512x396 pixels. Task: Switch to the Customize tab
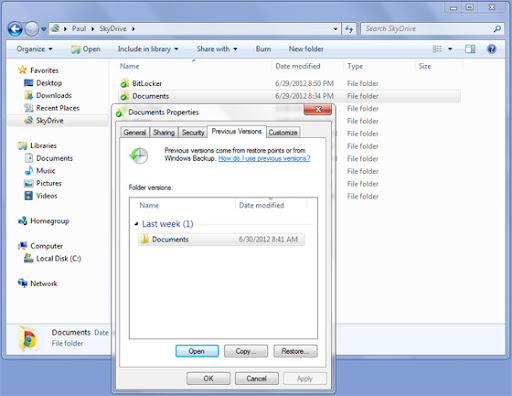(283, 132)
